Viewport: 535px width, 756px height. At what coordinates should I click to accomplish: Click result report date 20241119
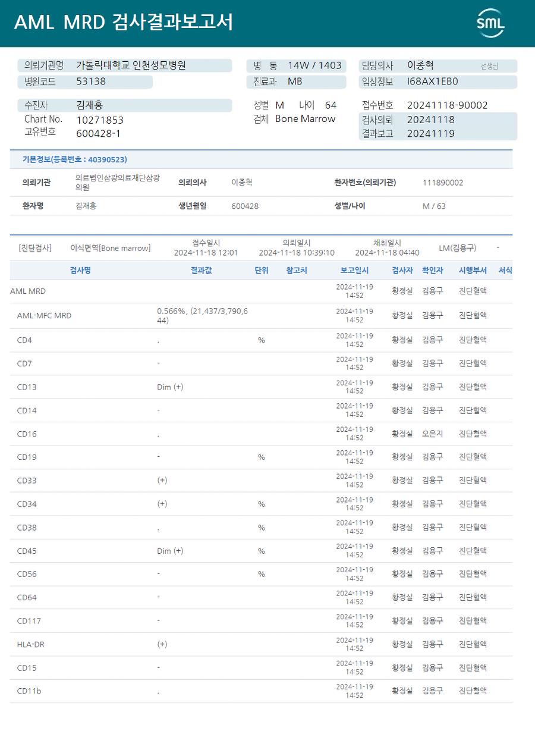(x=431, y=134)
